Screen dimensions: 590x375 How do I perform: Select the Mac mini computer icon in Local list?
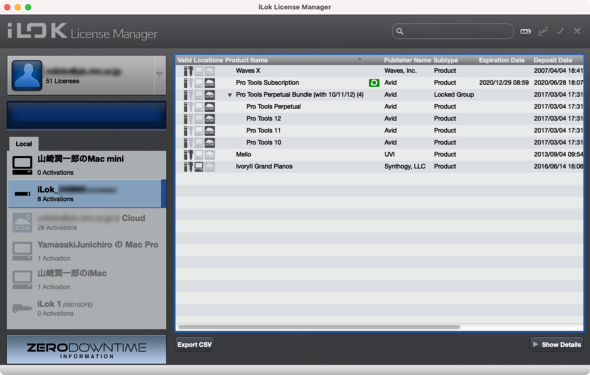point(22,165)
